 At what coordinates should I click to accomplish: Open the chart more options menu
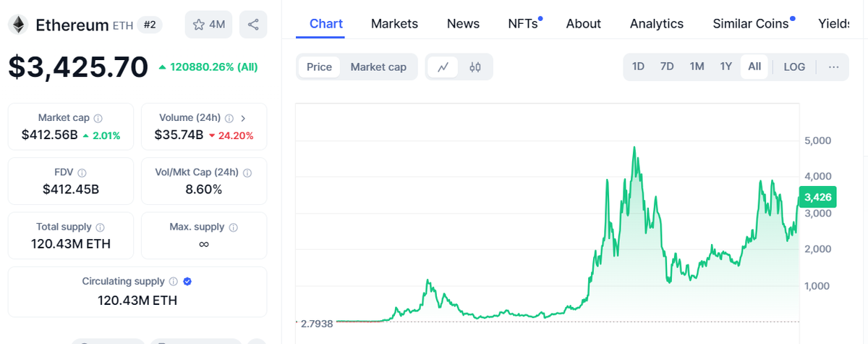coord(834,67)
